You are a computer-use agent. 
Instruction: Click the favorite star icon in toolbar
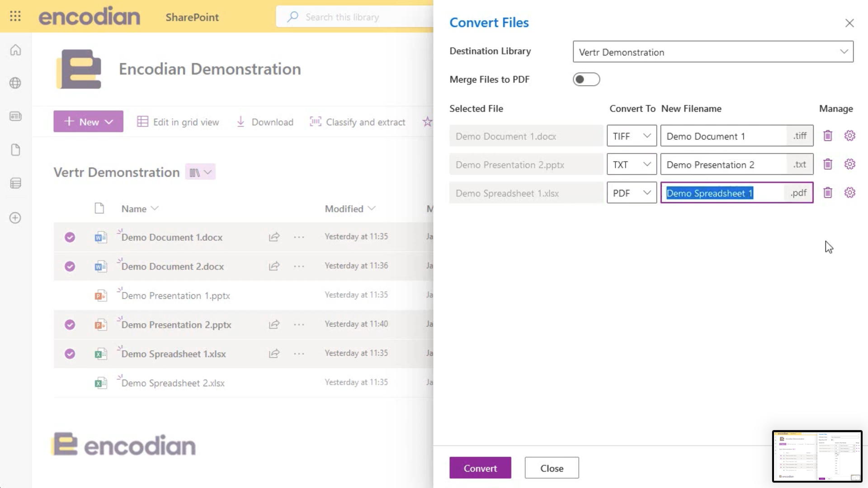pos(427,122)
